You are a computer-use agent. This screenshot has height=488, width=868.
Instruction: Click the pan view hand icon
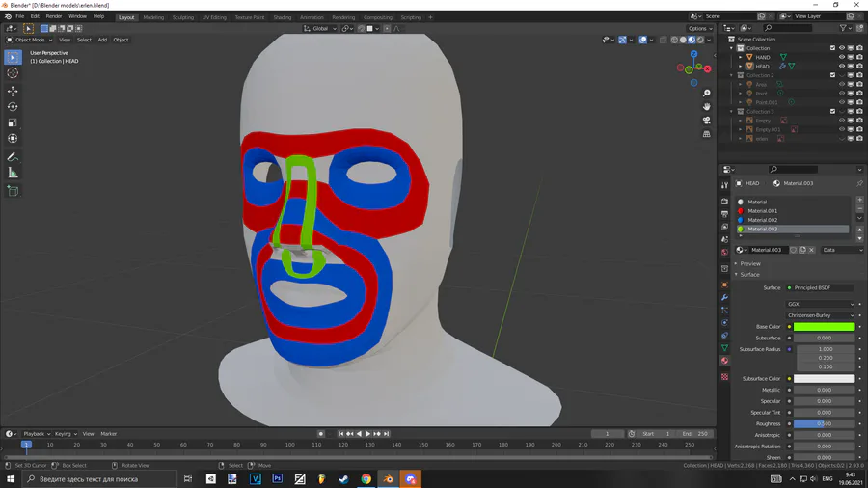(706, 107)
